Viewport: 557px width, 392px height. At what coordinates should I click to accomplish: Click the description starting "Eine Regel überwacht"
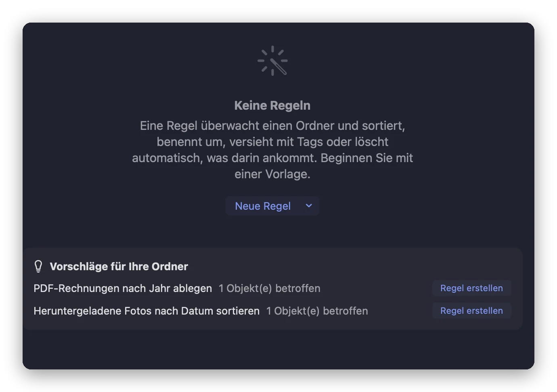(x=272, y=150)
